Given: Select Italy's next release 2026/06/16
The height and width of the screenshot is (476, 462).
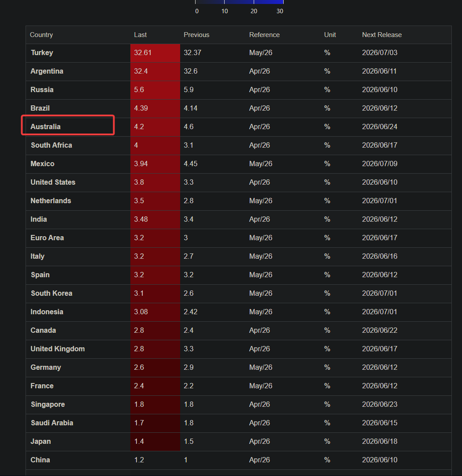Looking at the screenshot, I should (380, 257).
